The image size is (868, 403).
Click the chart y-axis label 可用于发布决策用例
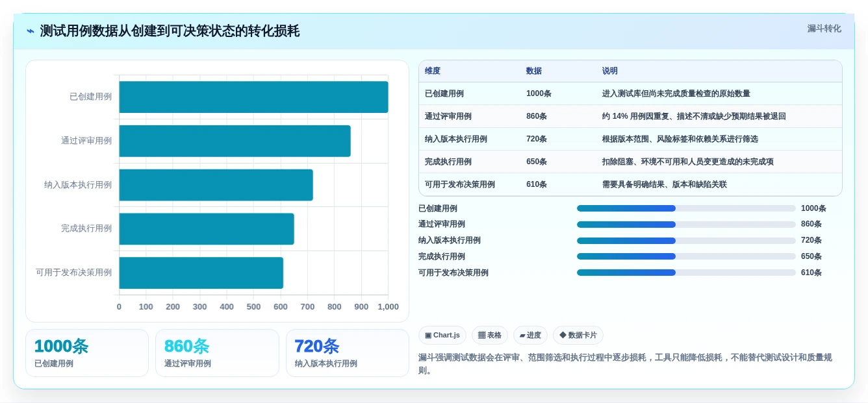[x=73, y=273]
